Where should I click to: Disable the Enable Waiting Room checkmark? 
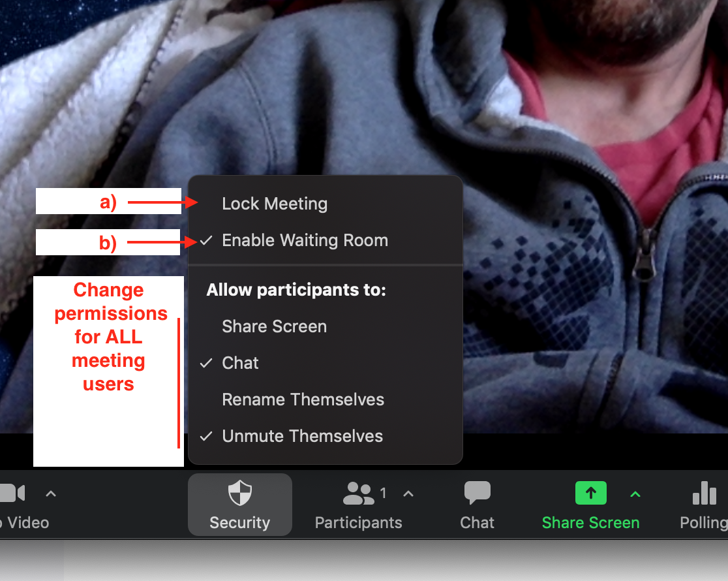pos(205,240)
